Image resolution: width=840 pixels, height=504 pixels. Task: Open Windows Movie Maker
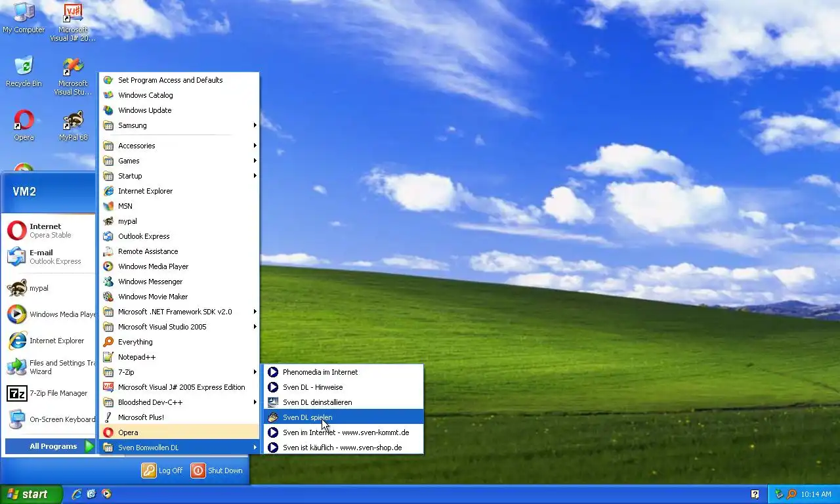point(179,297)
